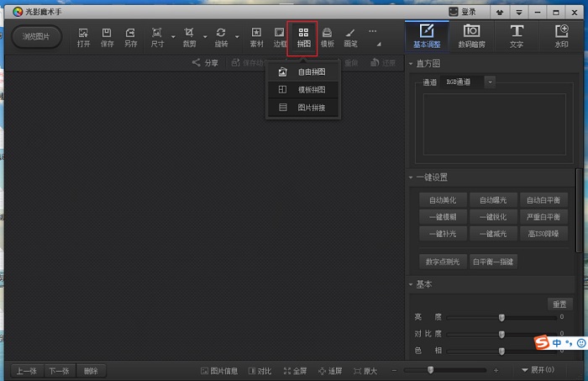Collapse the 直方图 (Histogram) section

[x=411, y=64]
